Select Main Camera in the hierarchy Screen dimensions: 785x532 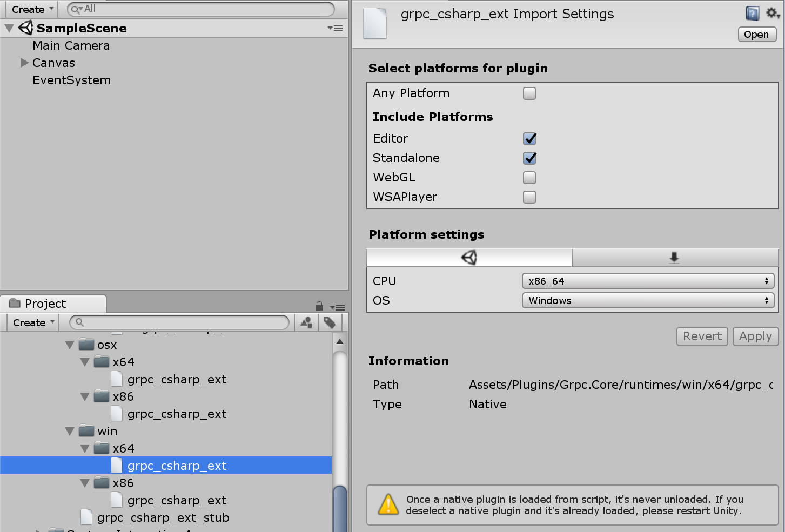(x=71, y=45)
